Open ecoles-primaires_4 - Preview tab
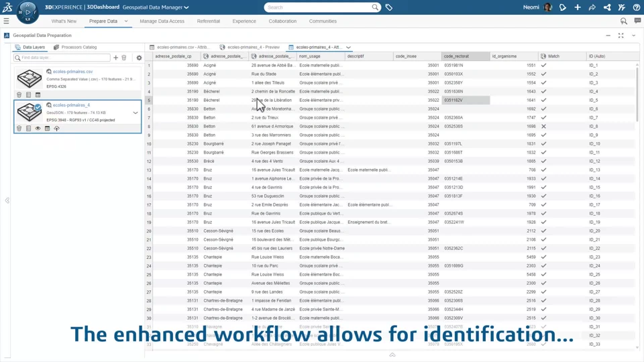Screen dimensions: 644x362 [x=250, y=47]
